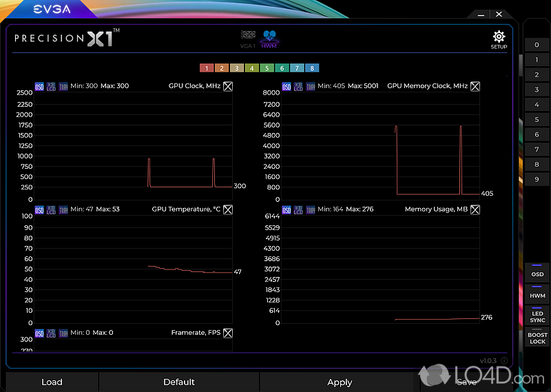Select profile slot 4
Image resolution: width=551 pixels, height=392 pixels.
pos(537,105)
